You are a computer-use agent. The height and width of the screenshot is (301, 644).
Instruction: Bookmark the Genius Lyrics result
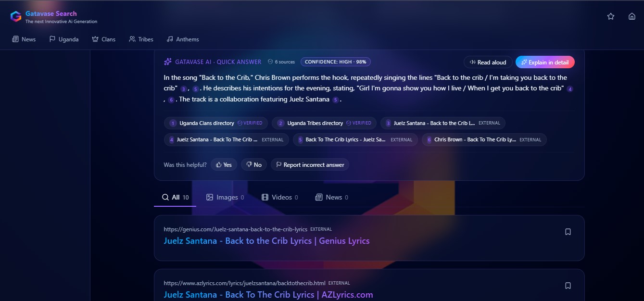(568, 232)
